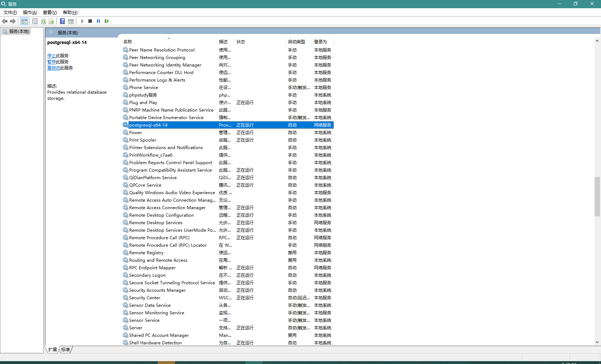Switch to the 标准 tab
The width and height of the screenshot is (601, 364).
click(x=66, y=350)
